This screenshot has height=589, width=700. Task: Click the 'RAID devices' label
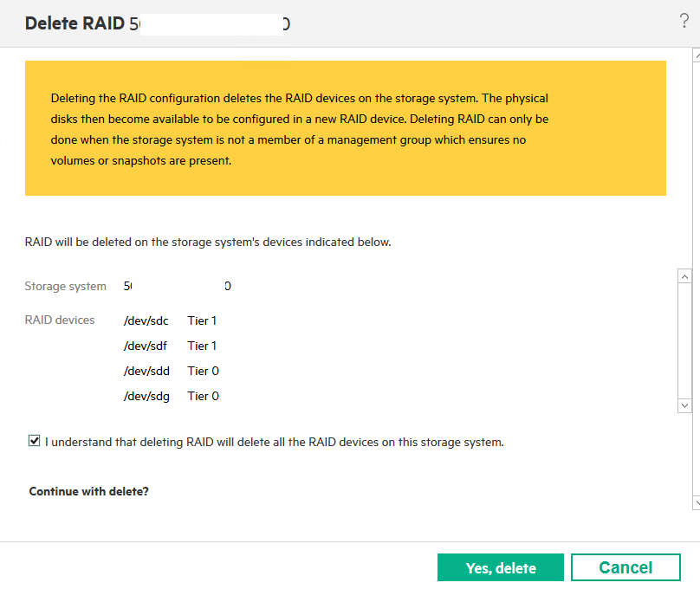(x=60, y=320)
